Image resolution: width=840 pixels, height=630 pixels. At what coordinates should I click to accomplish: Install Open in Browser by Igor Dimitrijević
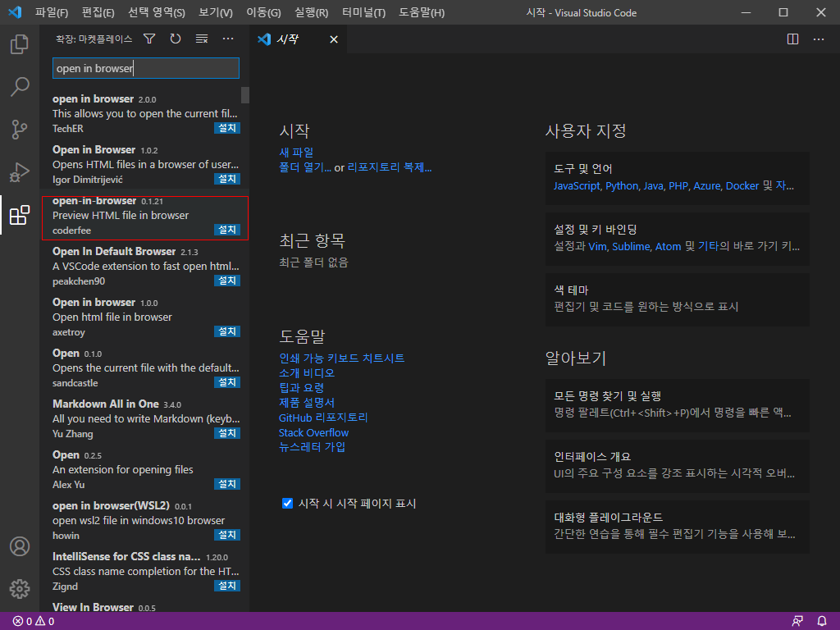[x=227, y=178]
